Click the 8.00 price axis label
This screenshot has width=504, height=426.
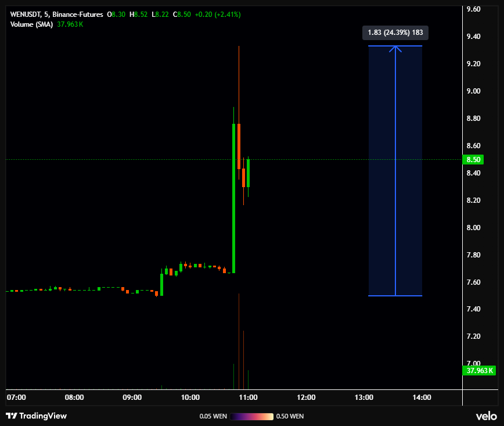click(473, 228)
